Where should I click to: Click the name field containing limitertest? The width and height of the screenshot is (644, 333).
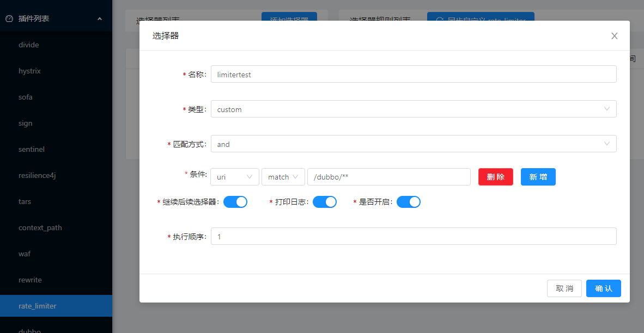point(412,74)
